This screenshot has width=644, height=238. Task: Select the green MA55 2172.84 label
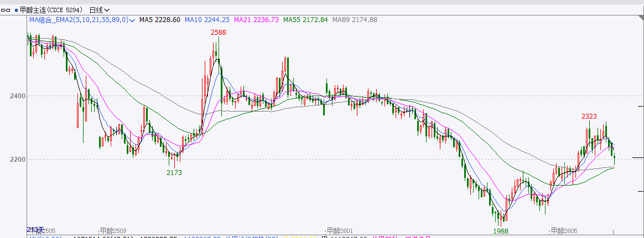[x=305, y=20]
